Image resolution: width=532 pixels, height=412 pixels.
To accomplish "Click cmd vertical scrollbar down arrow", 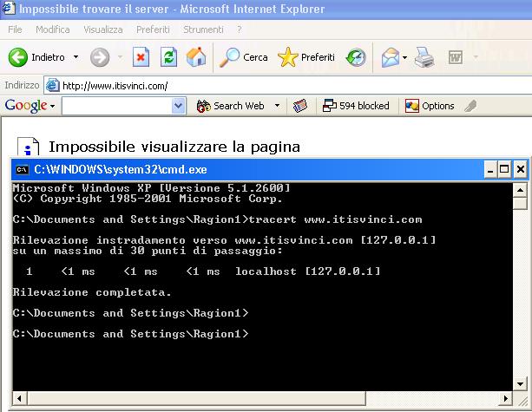I will (x=520, y=384).
